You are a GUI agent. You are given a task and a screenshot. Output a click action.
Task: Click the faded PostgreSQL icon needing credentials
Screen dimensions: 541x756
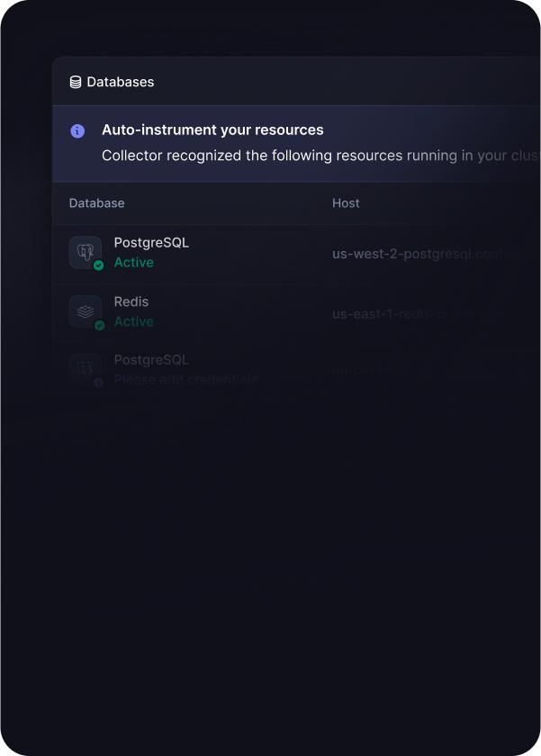(85, 369)
